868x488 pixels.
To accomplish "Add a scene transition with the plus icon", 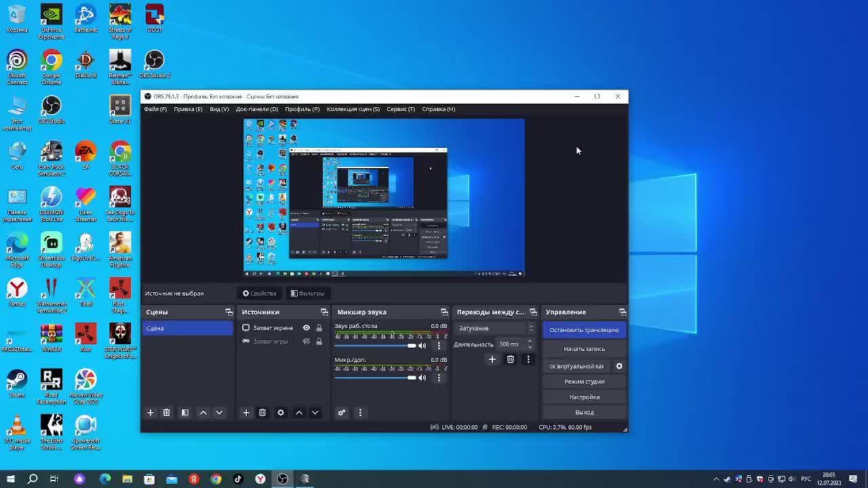I will coord(492,359).
